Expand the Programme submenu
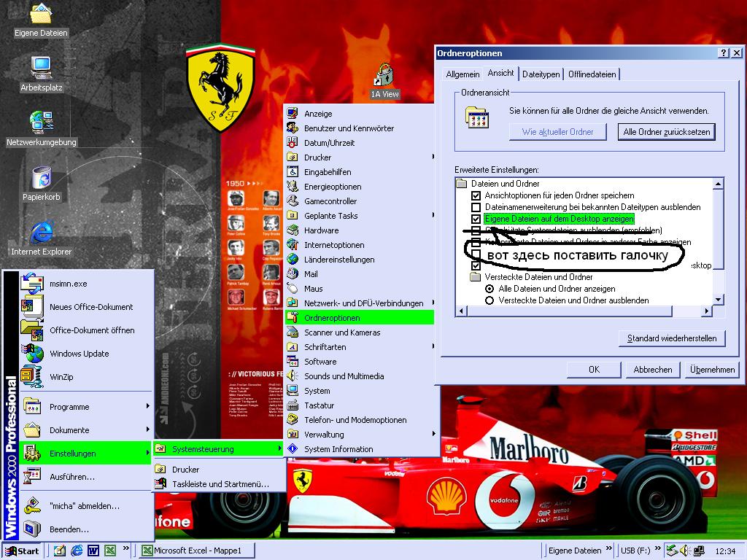Viewport: 747px width, 560px height. click(87, 407)
